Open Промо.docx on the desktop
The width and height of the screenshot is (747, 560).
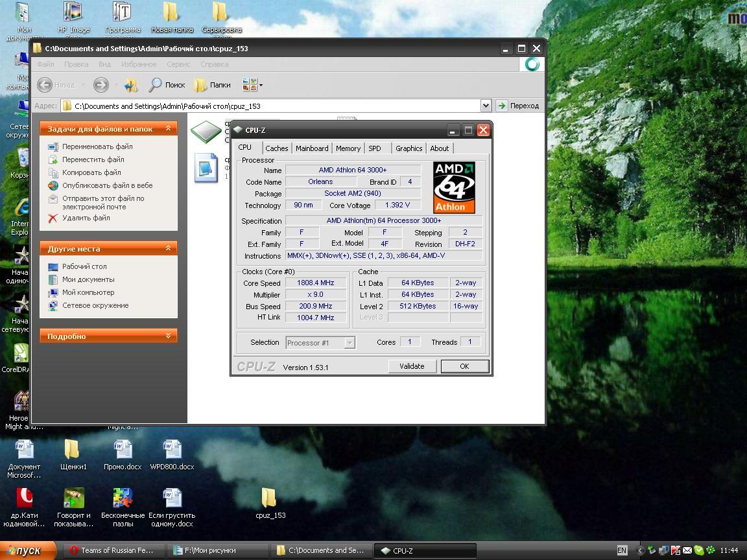[123, 454]
